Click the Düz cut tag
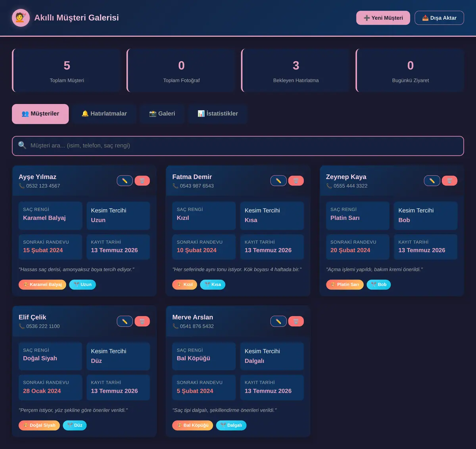The width and height of the screenshot is (476, 449). (x=75, y=425)
